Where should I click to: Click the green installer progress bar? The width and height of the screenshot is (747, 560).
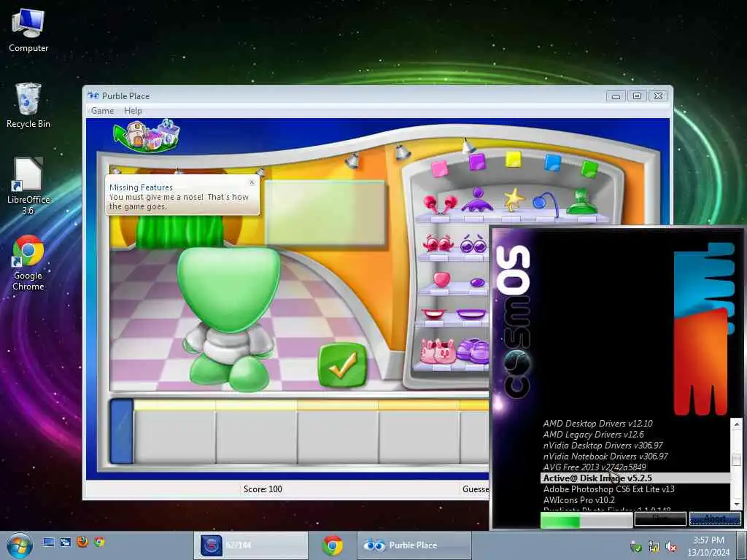(587, 520)
